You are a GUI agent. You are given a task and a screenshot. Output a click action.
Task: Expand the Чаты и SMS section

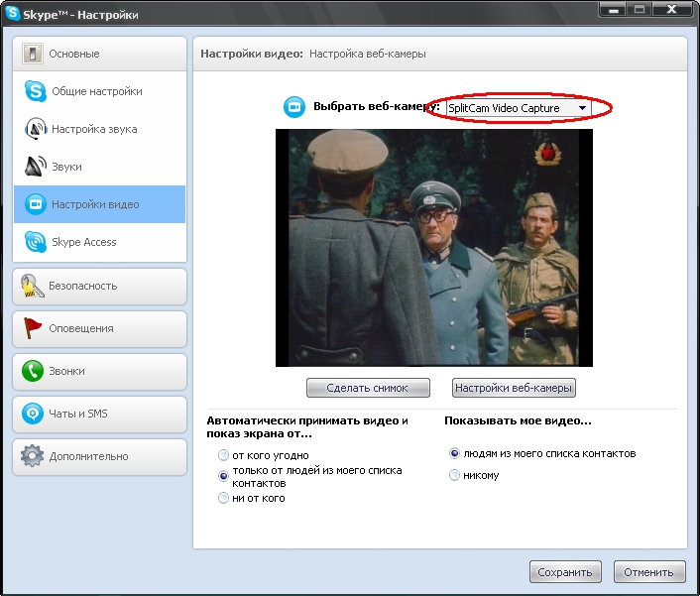(x=99, y=415)
